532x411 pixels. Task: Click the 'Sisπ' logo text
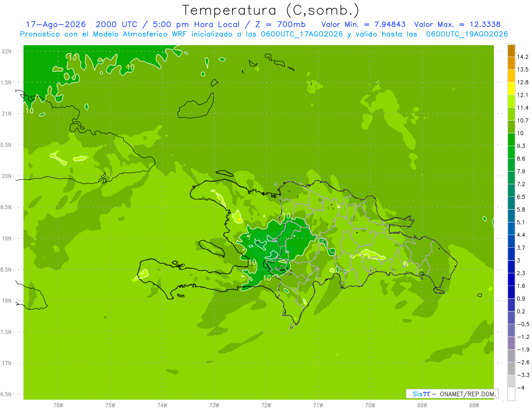pyautogui.click(x=421, y=394)
